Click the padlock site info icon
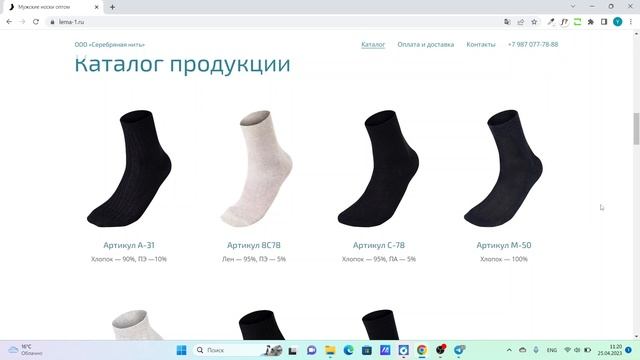 click(52, 22)
